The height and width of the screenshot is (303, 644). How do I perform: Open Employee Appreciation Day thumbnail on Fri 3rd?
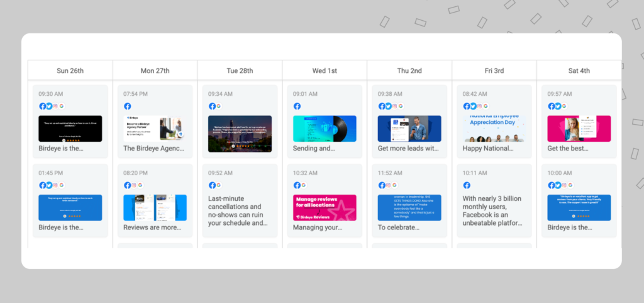pyautogui.click(x=494, y=129)
